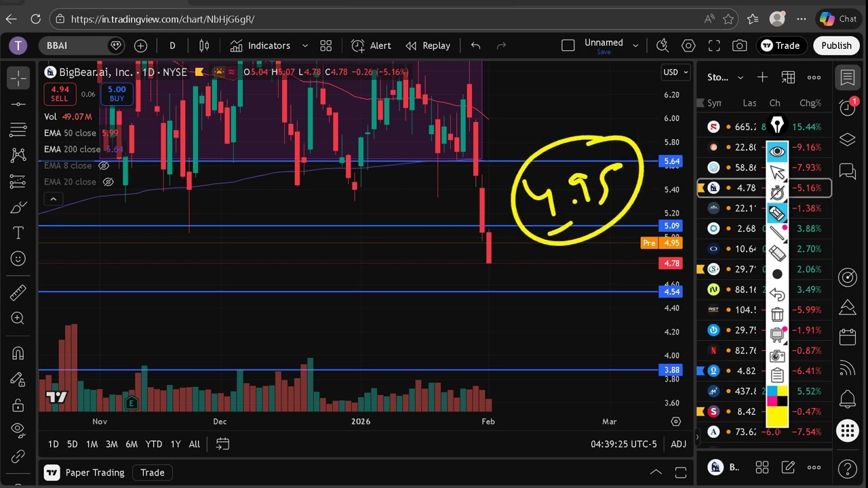Select the 6M date range
This screenshot has width=868, height=488.
point(132,444)
